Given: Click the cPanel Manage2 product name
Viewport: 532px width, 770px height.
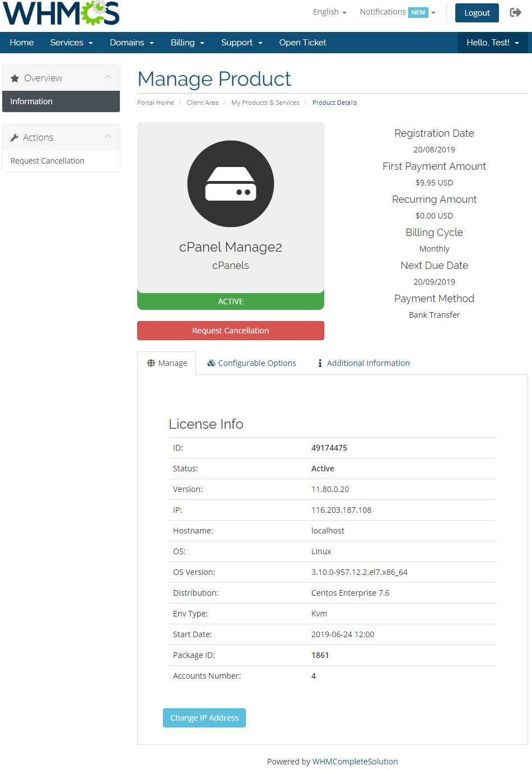Looking at the screenshot, I should pos(231,247).
